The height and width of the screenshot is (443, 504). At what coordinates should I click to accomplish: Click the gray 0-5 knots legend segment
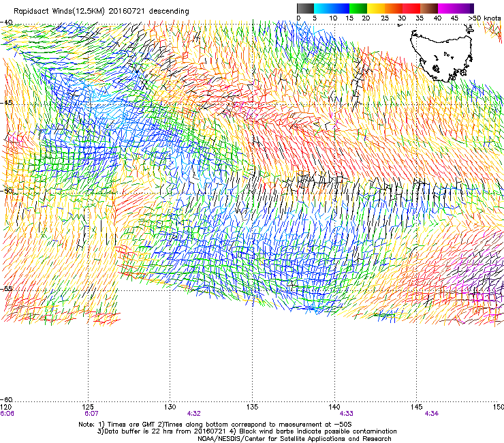click(x=305, y=8)
